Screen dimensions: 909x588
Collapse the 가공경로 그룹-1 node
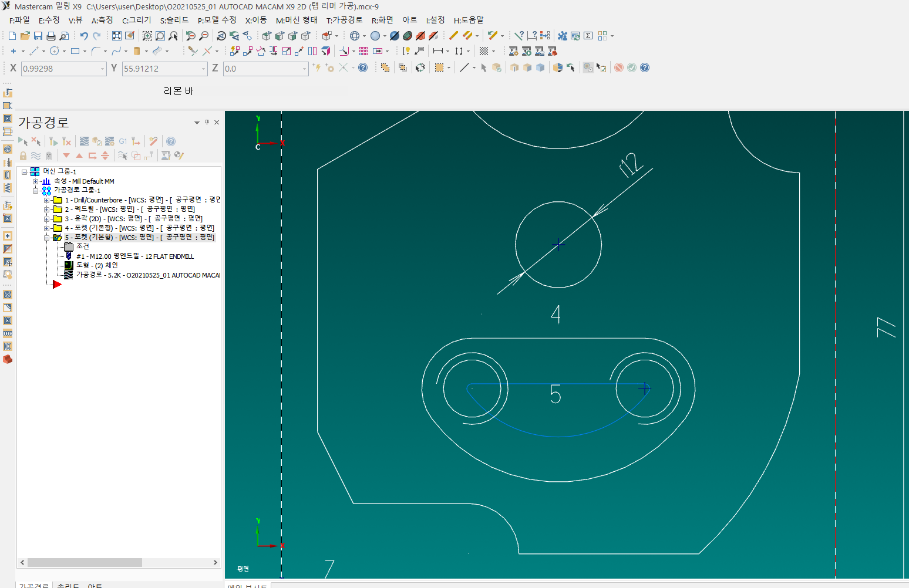pos(35,191)
